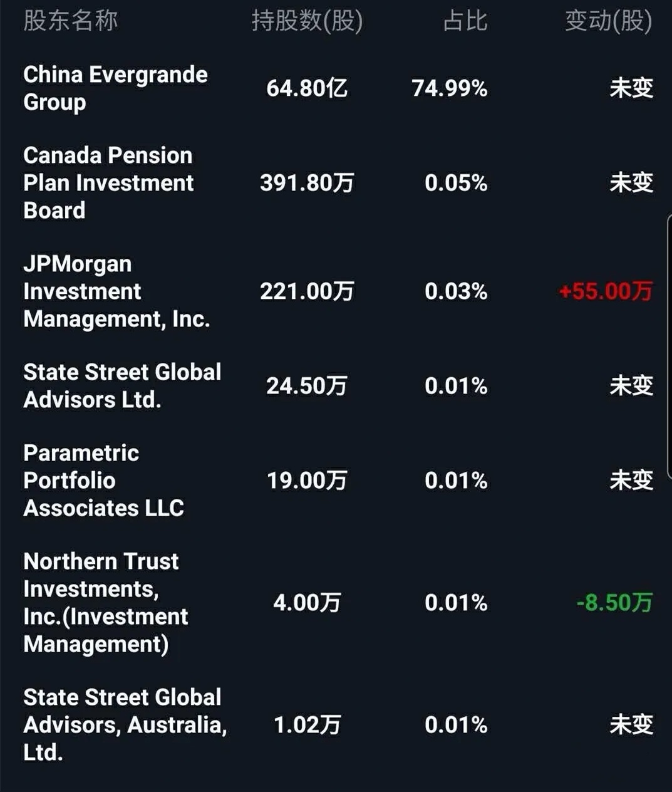Open Parametric Portfolio Associates LLC entry
This screenshot has height=792, width=672.
coord(103,480)
